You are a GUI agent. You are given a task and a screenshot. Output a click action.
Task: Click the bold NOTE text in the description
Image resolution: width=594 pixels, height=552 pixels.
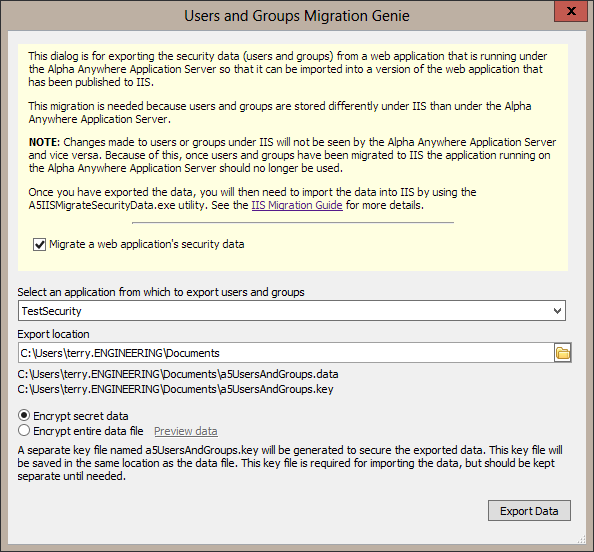[44, 142]
